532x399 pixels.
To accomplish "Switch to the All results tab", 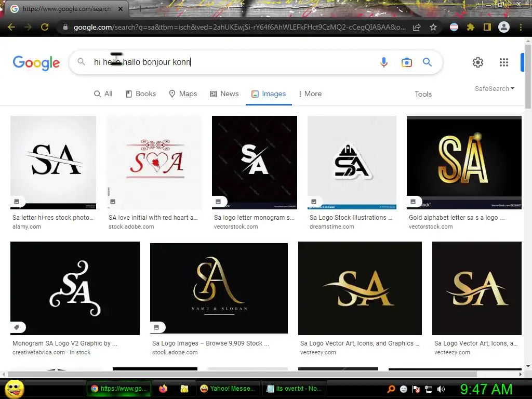I will (103, 94).
